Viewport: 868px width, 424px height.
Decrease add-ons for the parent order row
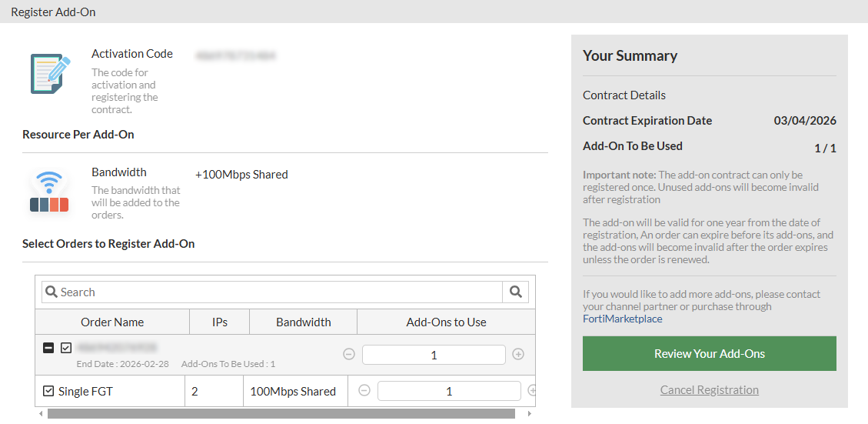[x=349, y=354]
